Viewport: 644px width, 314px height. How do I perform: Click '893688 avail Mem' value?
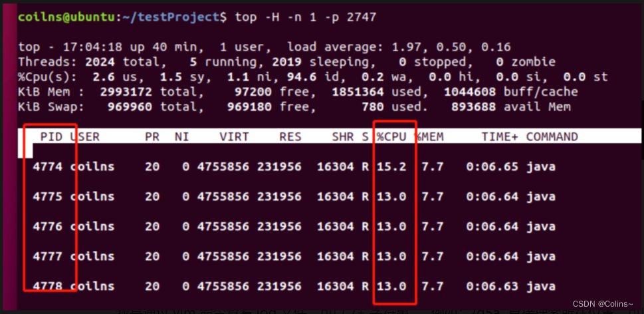pyautogui.click(x=510, y=107)
